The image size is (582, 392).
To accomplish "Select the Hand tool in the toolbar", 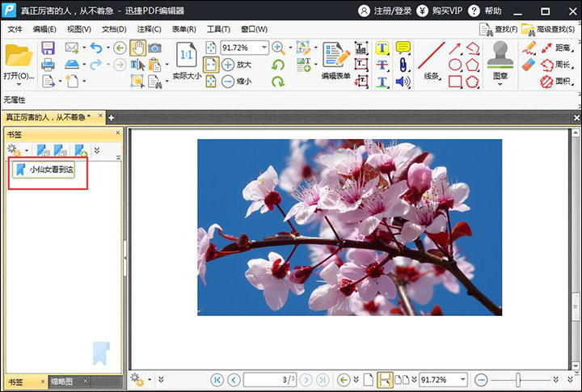I will 137,48.
